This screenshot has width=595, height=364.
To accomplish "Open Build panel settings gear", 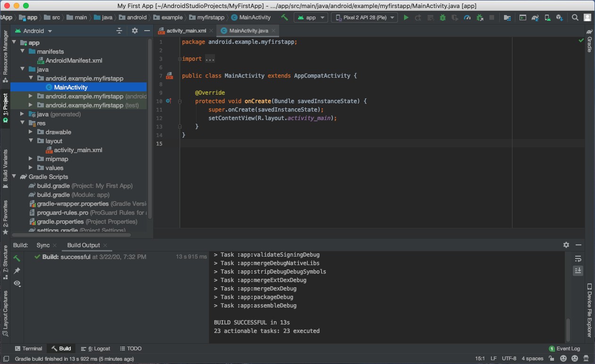I will [x=566, y=245].
